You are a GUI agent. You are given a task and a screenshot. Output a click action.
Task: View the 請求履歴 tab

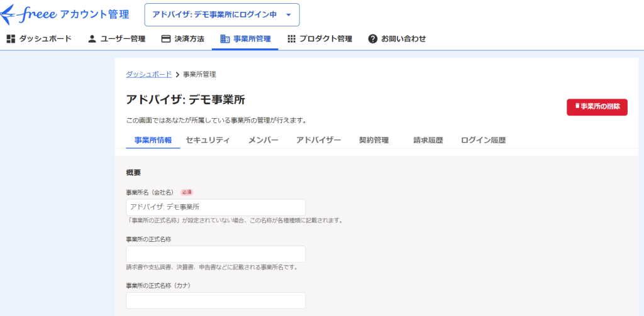click(x=428, y=140)
